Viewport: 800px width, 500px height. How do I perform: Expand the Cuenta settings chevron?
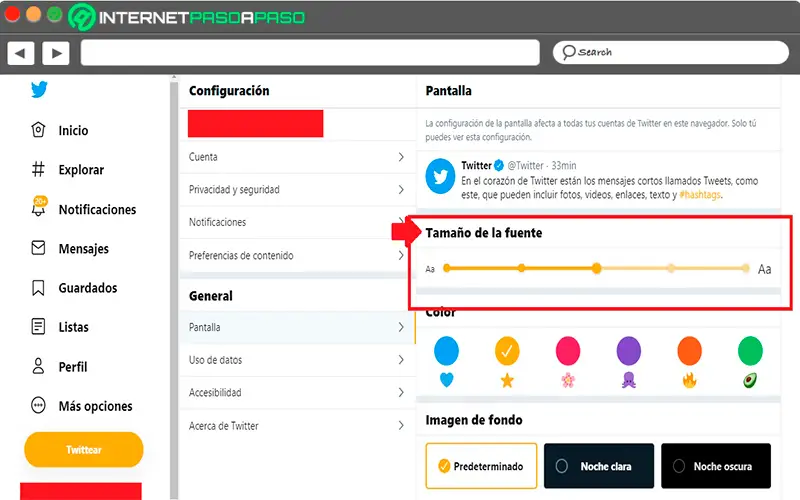click(x=401, y=157)
